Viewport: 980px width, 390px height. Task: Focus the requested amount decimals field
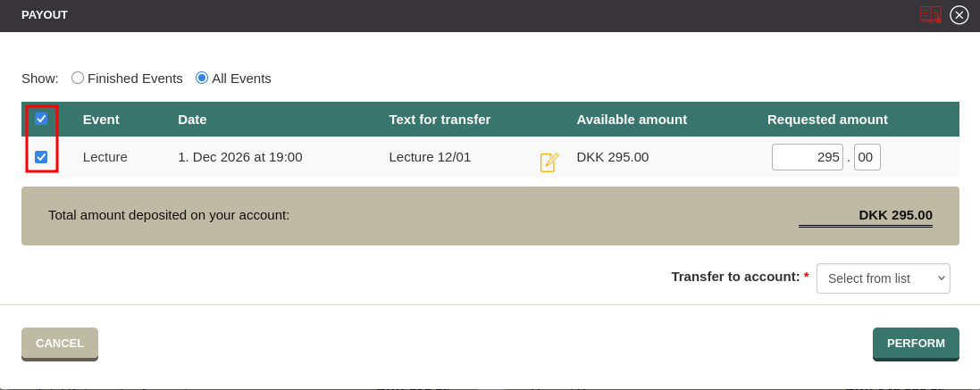click(867, 157)
